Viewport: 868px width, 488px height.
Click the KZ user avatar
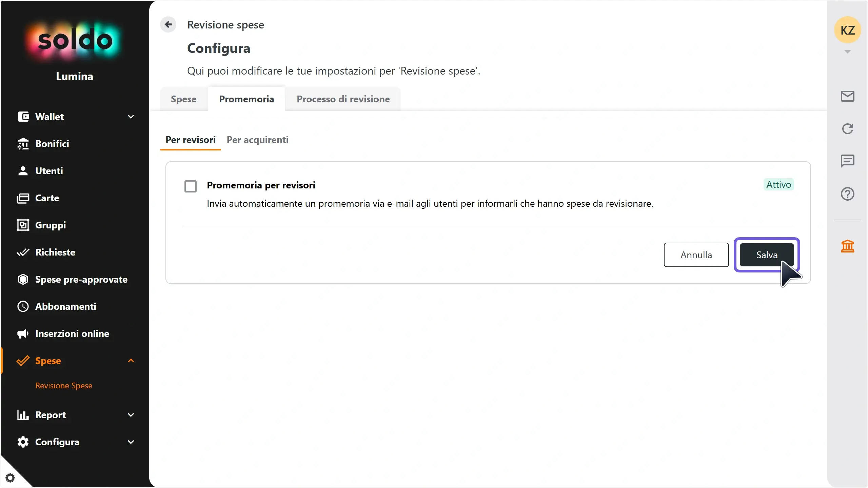847,30
